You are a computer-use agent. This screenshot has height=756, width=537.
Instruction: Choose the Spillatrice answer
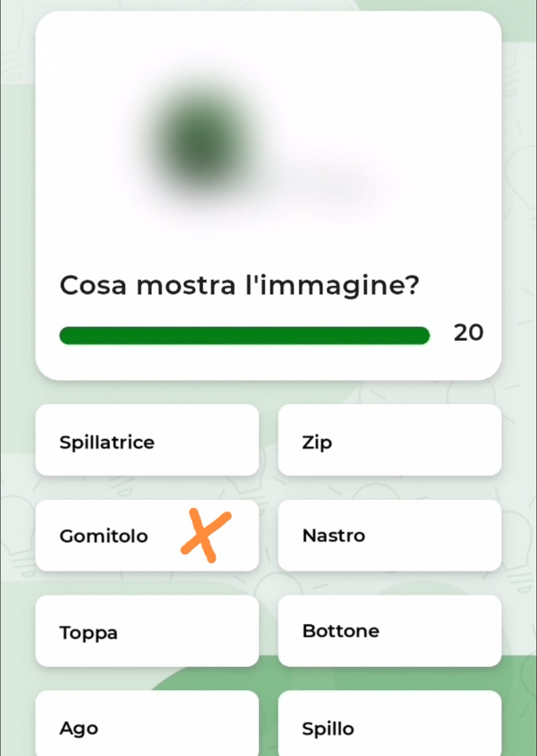(147, 440)
